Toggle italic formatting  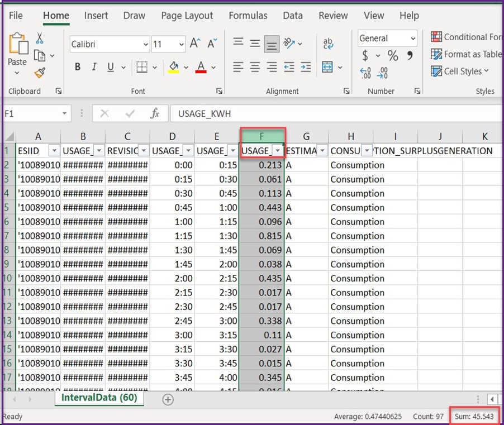click(93, 66)
